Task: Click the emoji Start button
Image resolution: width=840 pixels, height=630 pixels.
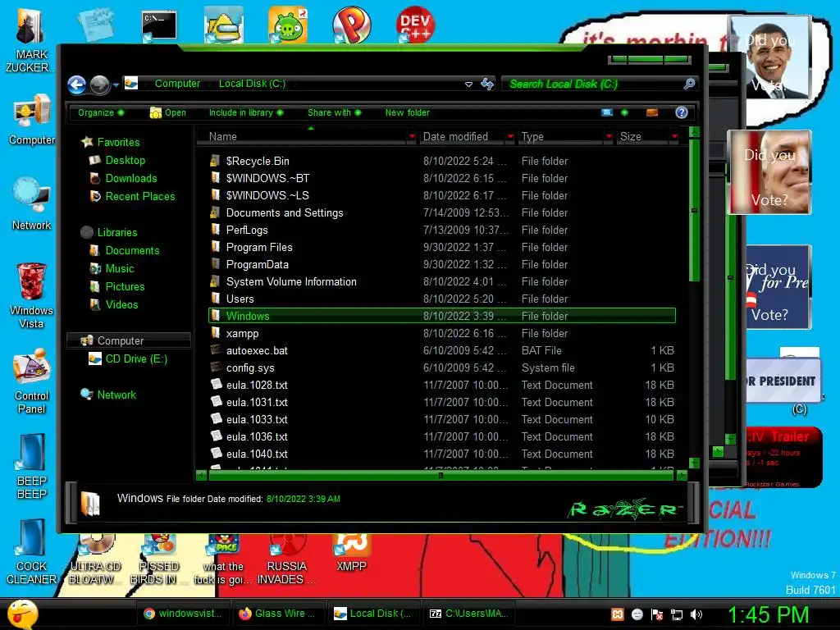Action: pos(22,614)
